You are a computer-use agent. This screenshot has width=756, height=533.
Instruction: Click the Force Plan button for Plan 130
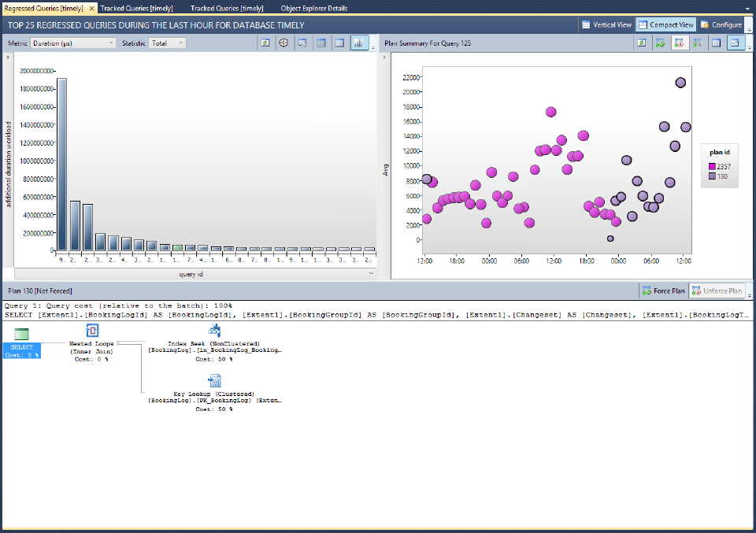pos(664,290)
